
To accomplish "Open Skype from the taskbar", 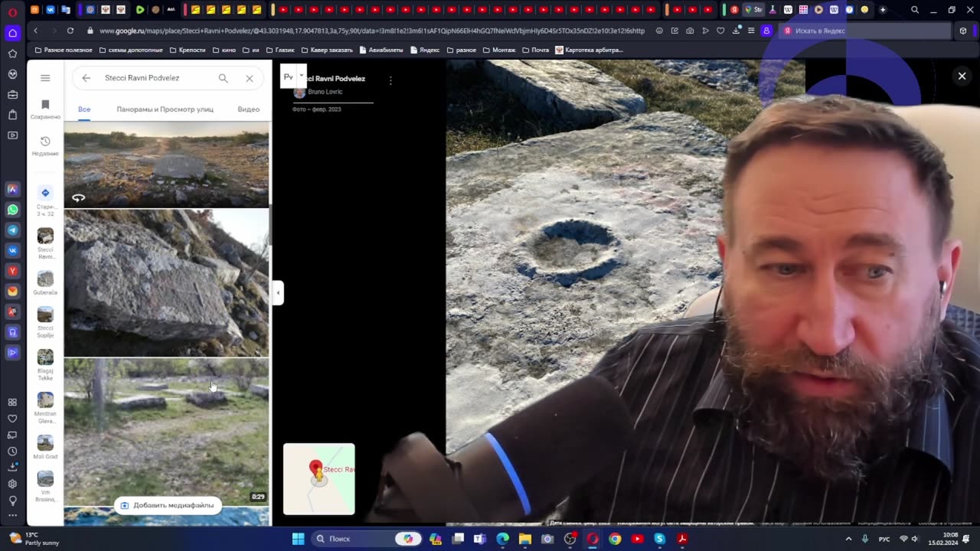I will (659, 539).
